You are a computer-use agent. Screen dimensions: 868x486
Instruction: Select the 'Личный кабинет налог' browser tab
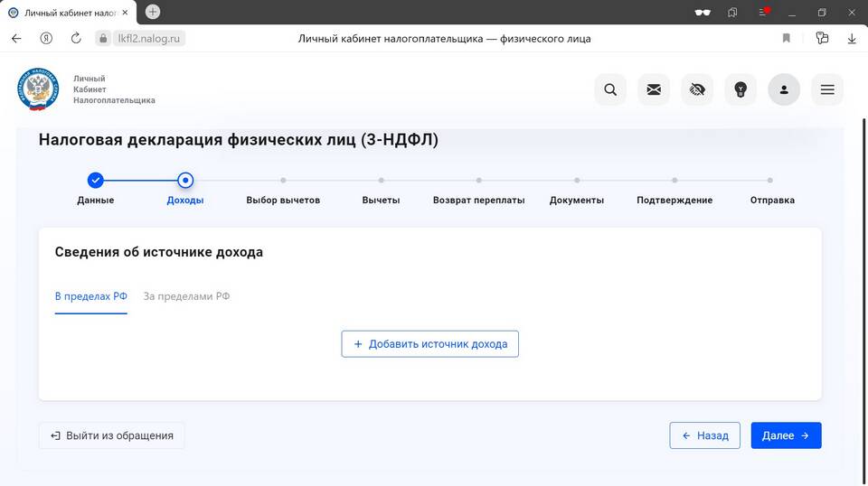click(68, 12)
